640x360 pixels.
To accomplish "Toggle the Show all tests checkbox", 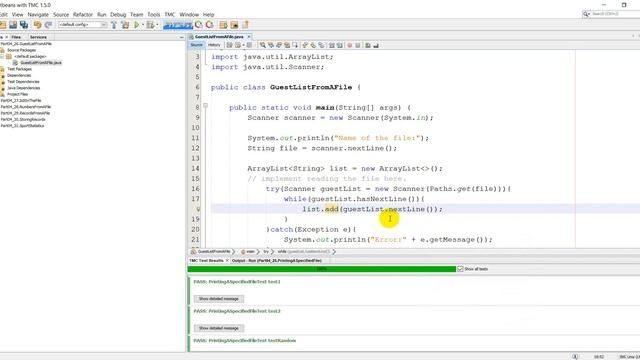I will pyautogui.click(x=460, y=269).
